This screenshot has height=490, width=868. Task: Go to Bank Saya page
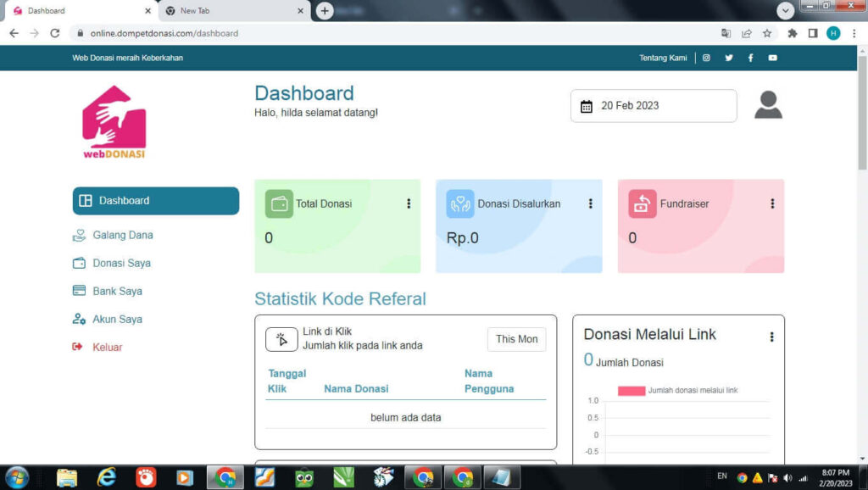pos(117,291)
